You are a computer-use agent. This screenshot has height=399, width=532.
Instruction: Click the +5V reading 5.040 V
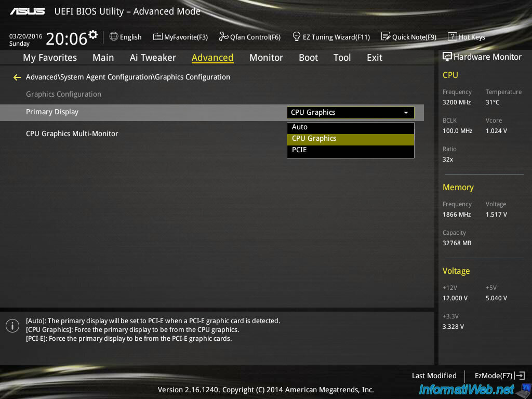coord(496,298)
